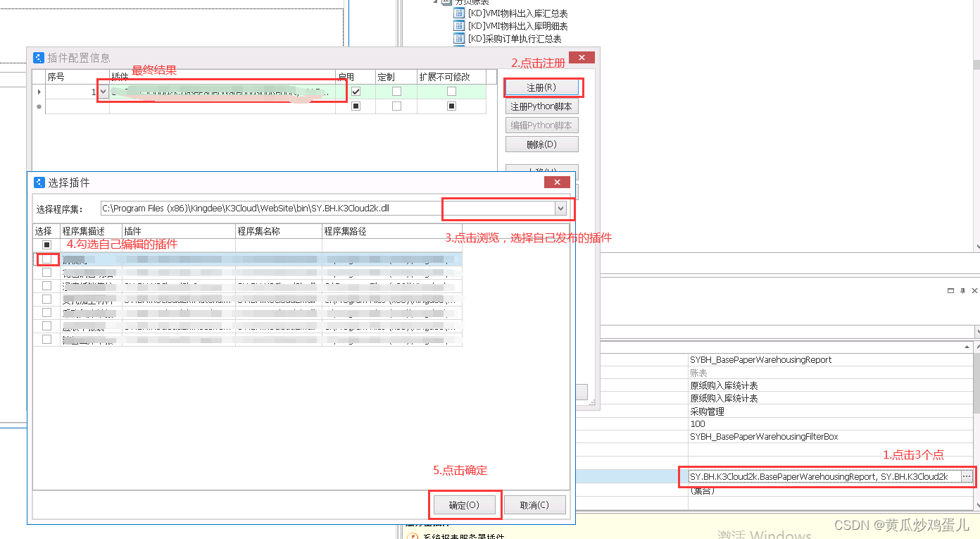Screen dimensions: 980x539
Task: Click the 删除(D) delete button
Action: pyautogui.click(x=541, y=144)
